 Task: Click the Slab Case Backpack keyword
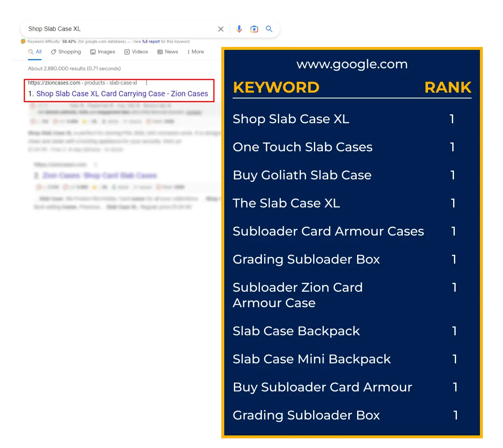pos(296,331)
